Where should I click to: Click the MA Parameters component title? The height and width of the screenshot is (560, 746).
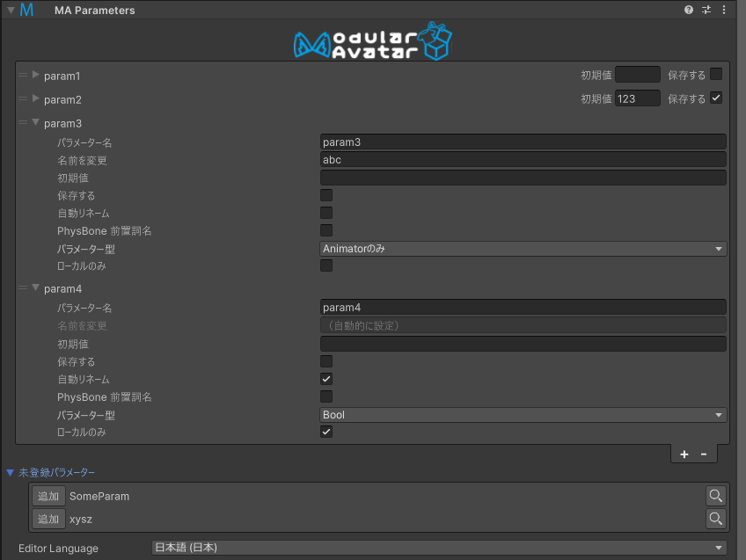coord(95,11)
